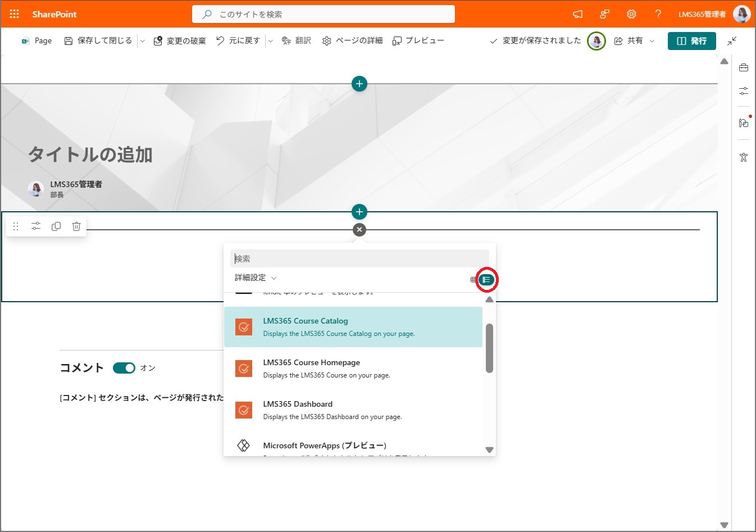
Task: Click the Microsoft PowerApps web part icon
Action: pyautogui.click(x=244, y=445)
